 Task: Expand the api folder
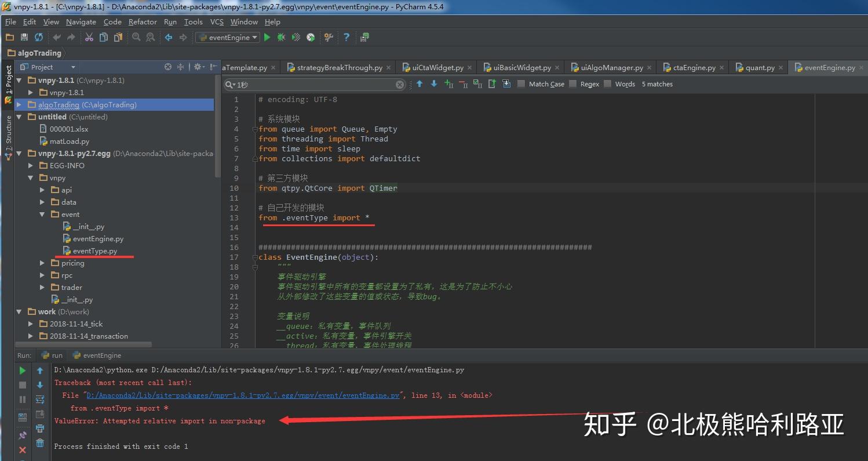click(42, 190)
